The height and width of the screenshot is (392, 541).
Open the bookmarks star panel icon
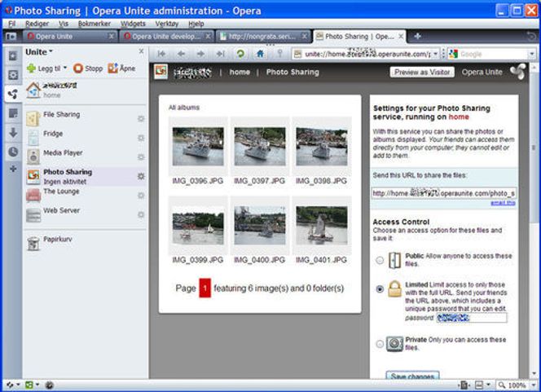click(x=13, y=56)
